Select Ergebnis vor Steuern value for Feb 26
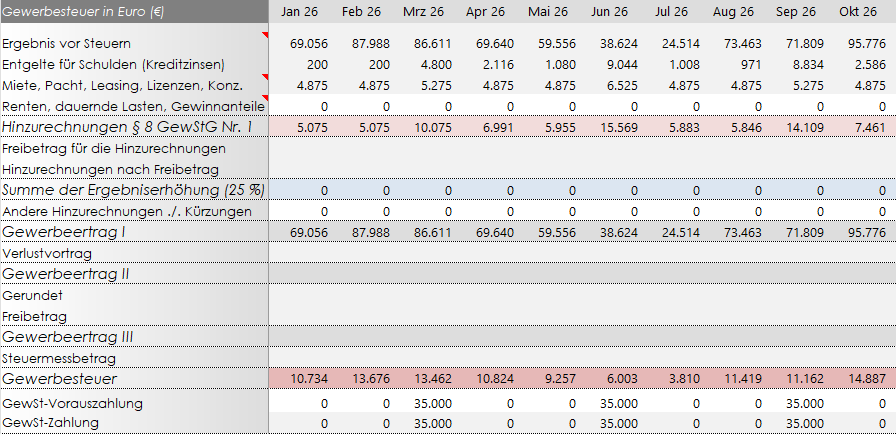The image size is (896, 434). [364, 45]
